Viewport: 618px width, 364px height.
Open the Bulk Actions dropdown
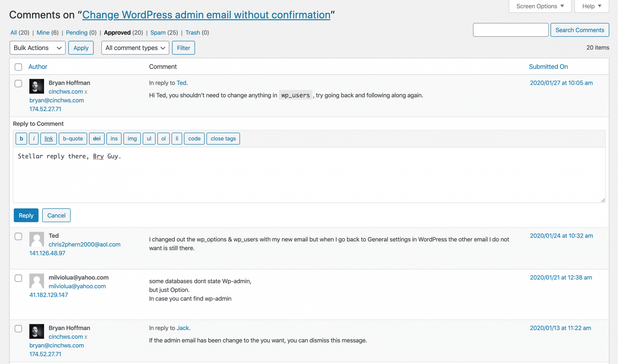[x=37, y=48]
